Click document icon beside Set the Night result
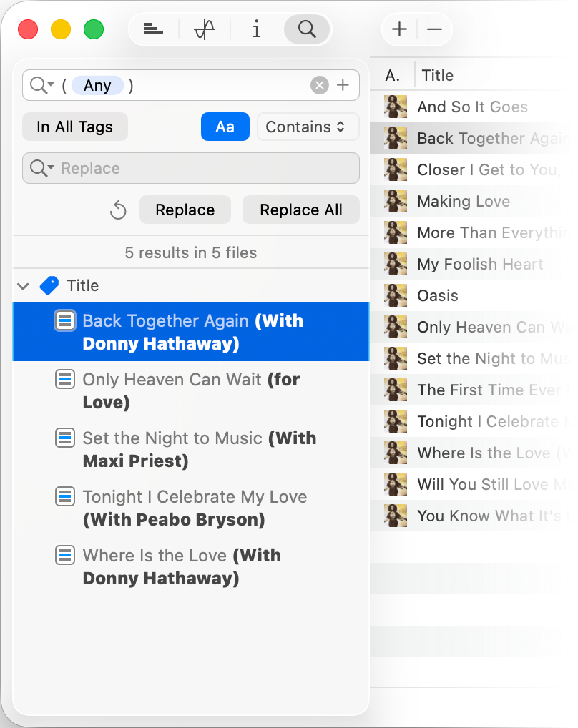Screen dimensions: 578x728 coord(65,438)
